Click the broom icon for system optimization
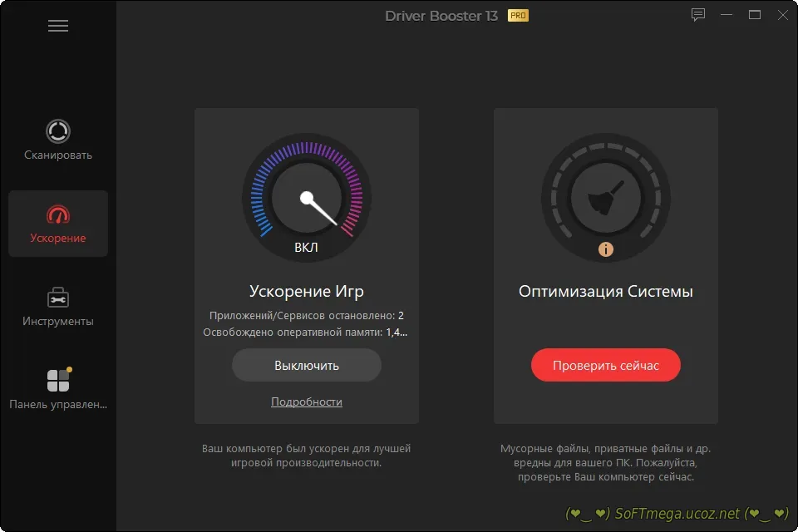The image size is (798, 532). click(605, 199)
